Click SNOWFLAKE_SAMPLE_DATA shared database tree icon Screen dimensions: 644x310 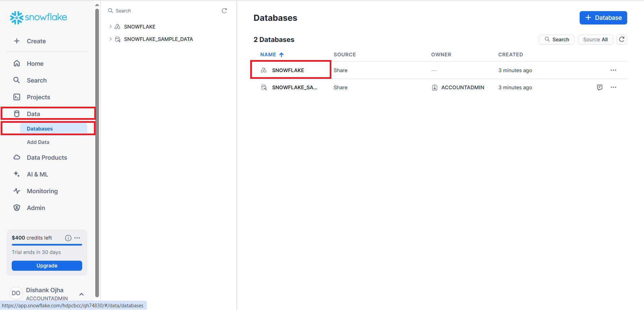[x=118, y=39]
